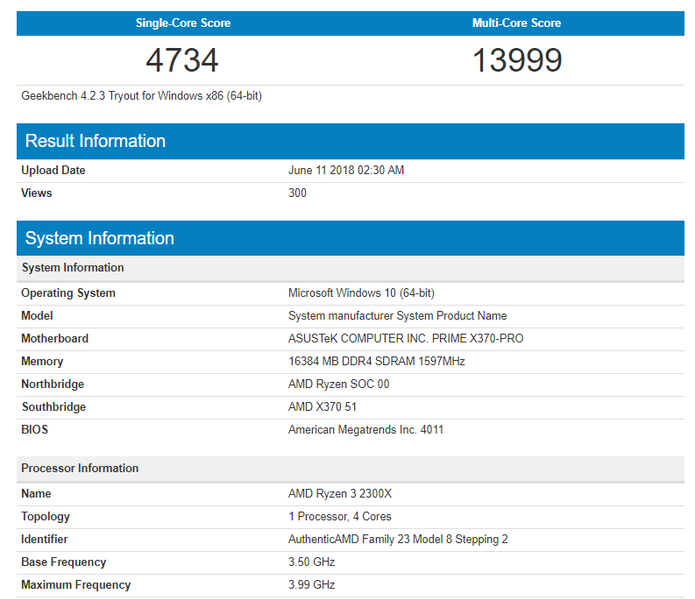Select the 3.50 GHz value
The width and height of the screenshot is (695, 599).
[312, 562]
